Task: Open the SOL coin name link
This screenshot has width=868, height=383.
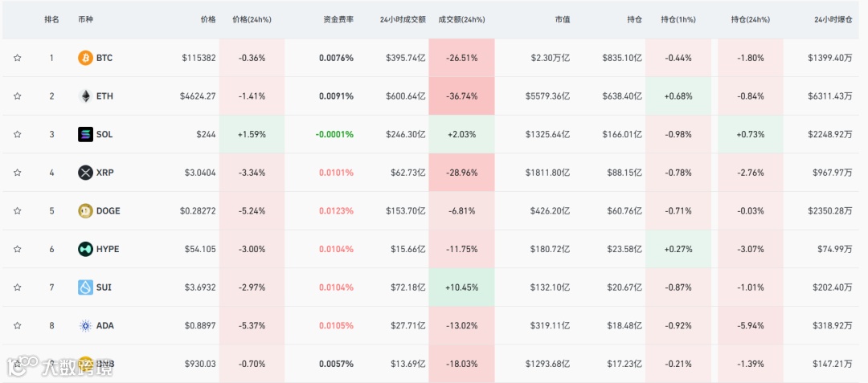Action: [x=104, y=134]
